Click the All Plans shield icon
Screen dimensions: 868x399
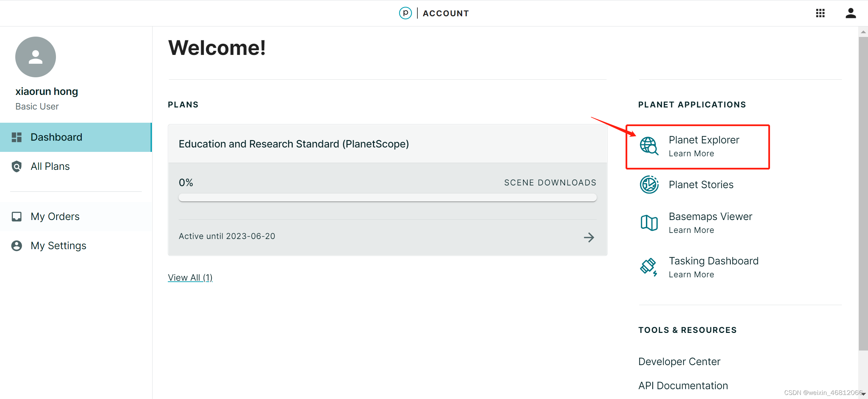[x=17, y=166]
